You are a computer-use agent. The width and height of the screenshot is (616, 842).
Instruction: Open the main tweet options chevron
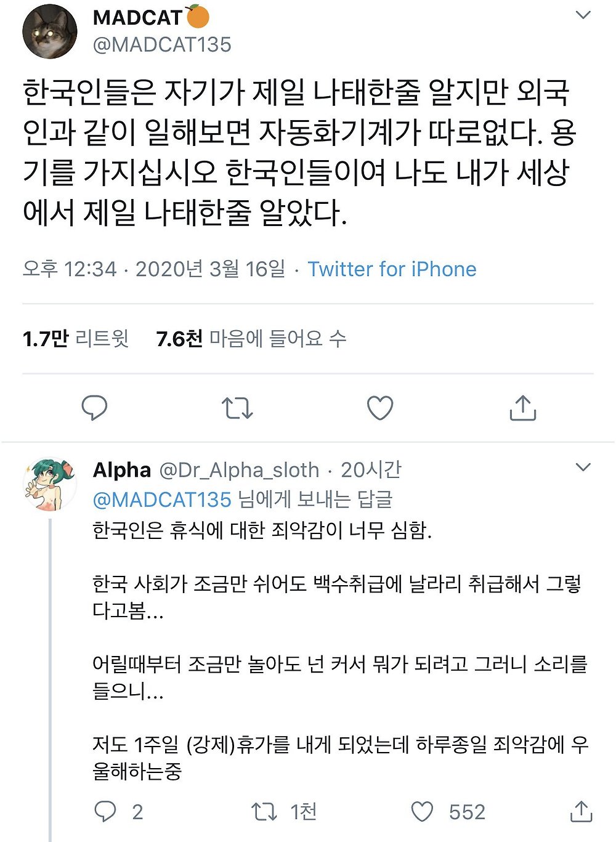click(583, 15)
